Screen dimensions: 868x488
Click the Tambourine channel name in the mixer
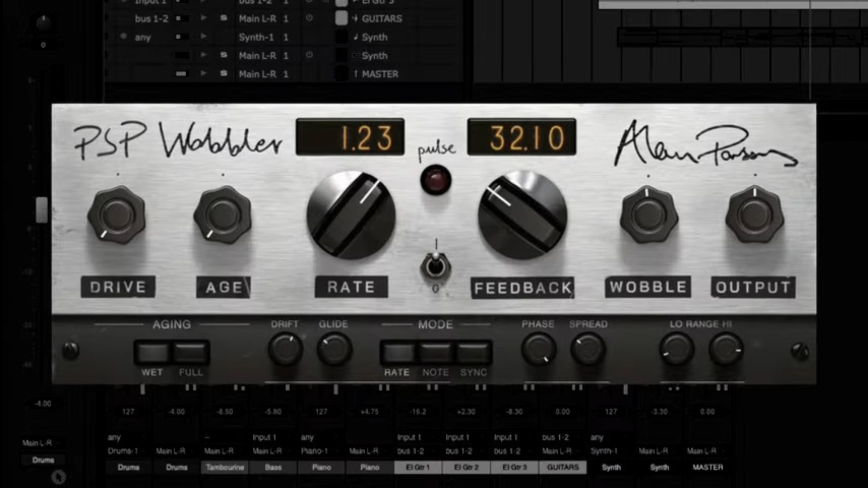pos(225,467)
